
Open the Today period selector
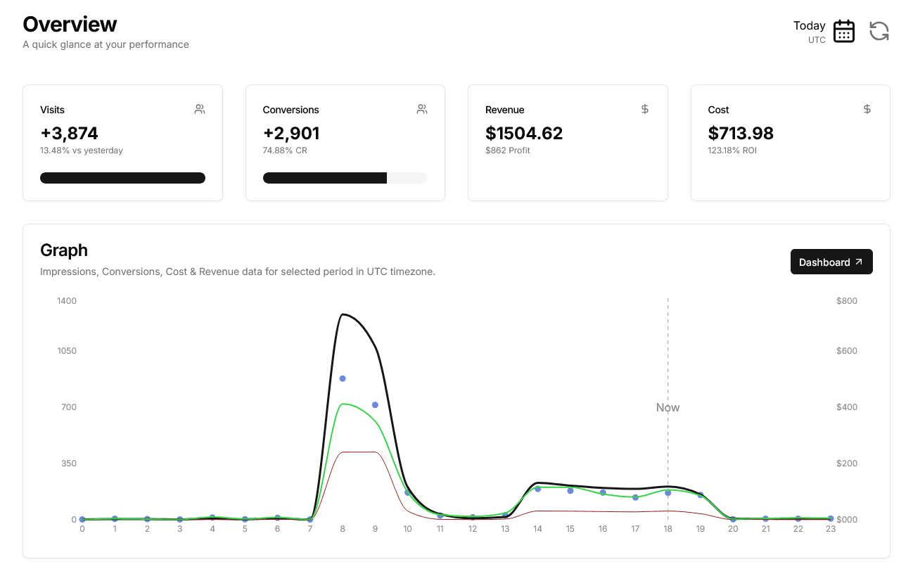point(810,25)
